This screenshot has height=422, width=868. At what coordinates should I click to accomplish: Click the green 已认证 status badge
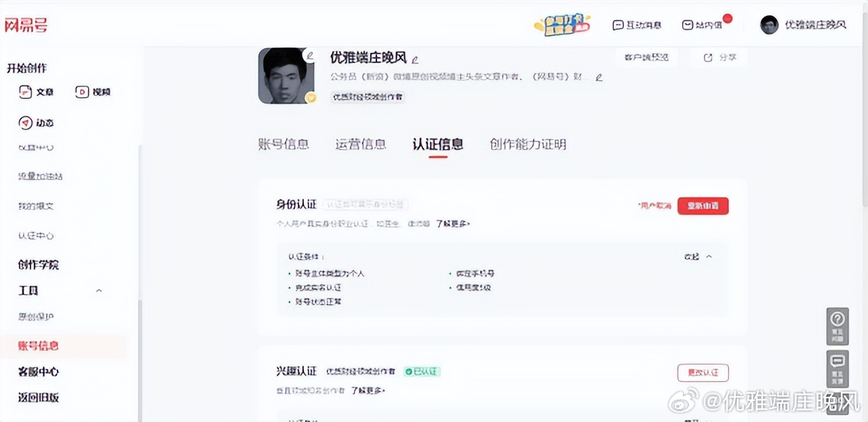[422, 371]
